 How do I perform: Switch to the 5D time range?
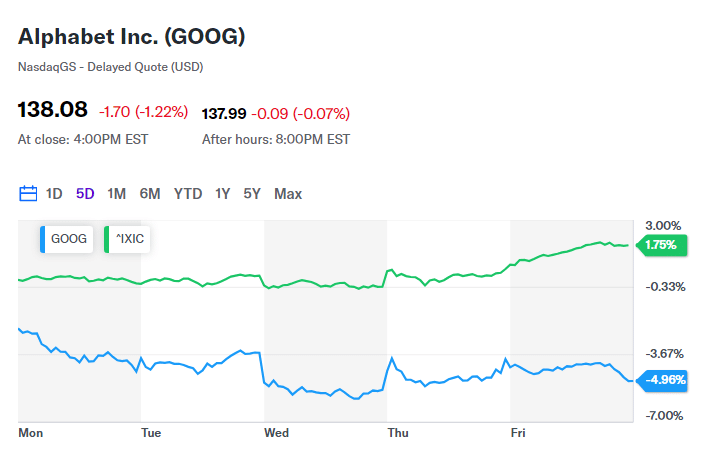coord(85,194)
